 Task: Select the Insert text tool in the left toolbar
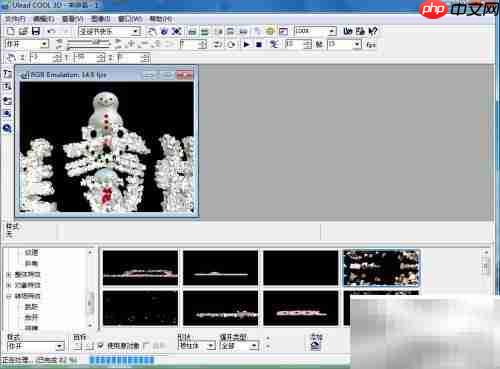[x=7, y=73]
